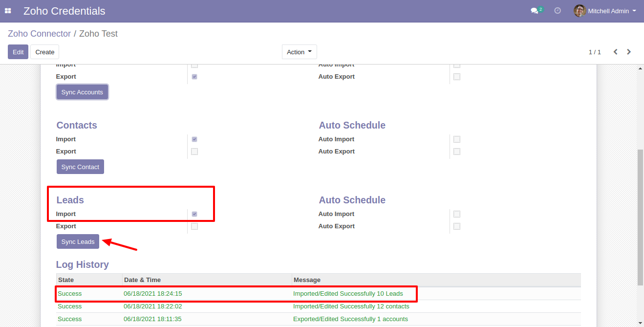Sort log by Message column header
The height and width of the screenshot is (327, 644).
[436, 280]
